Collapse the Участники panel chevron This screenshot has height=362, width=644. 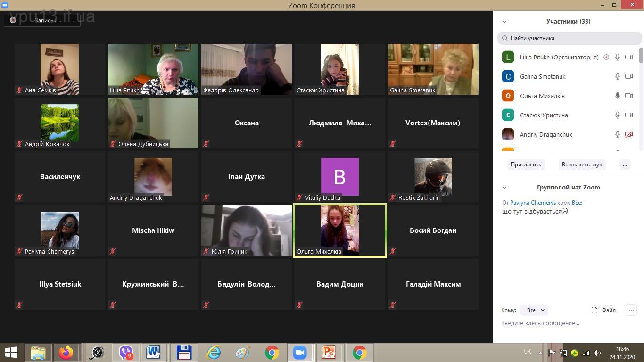pos(504,22)
